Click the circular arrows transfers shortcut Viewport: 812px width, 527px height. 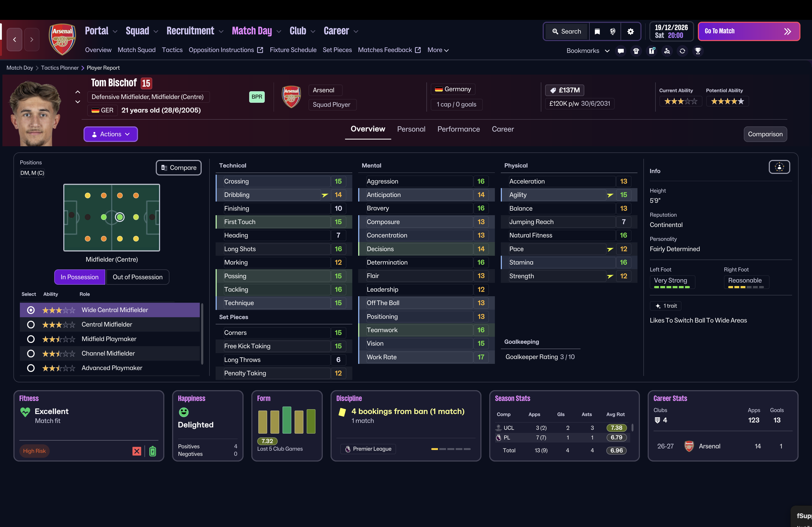[x=682, y=51]
